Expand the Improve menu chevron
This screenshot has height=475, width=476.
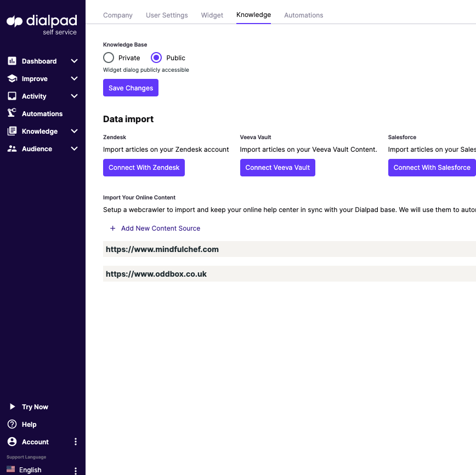[74, 78]
